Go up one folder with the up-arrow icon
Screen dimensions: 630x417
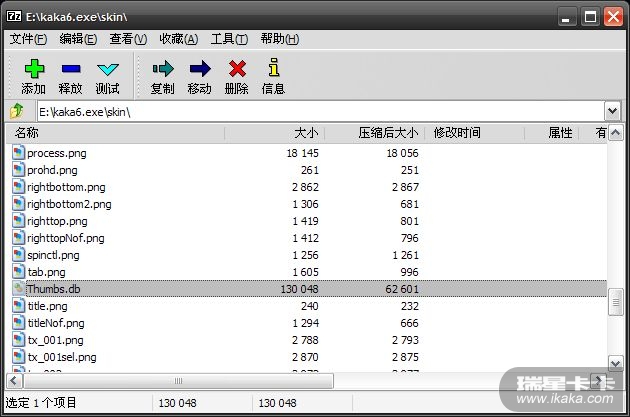click(x=17, y=110)
